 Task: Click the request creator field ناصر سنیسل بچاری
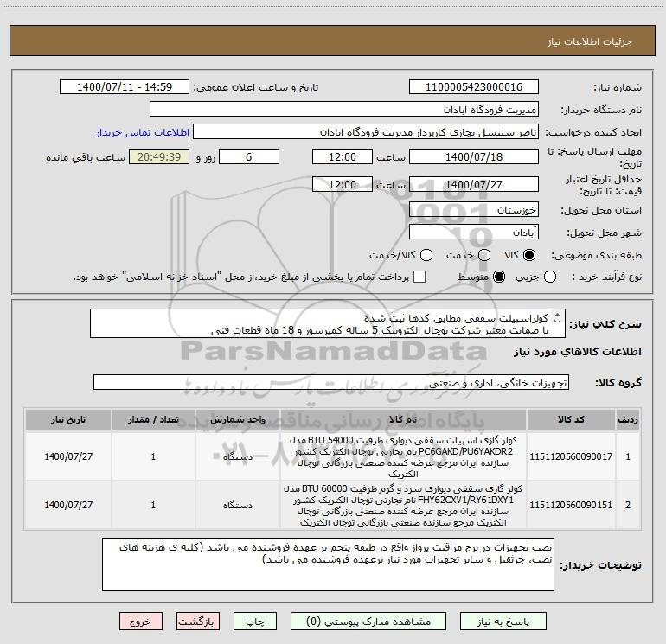click(366, 132)
